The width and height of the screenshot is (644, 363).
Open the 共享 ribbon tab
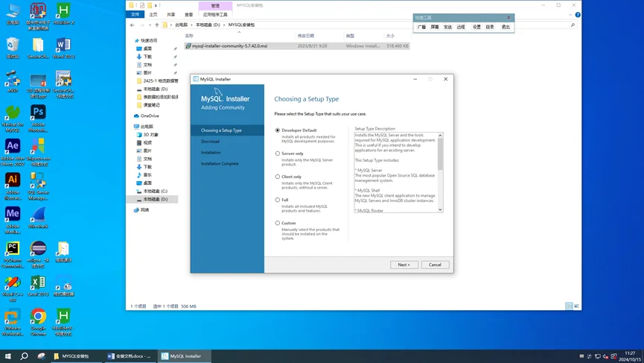click(170, 14)
